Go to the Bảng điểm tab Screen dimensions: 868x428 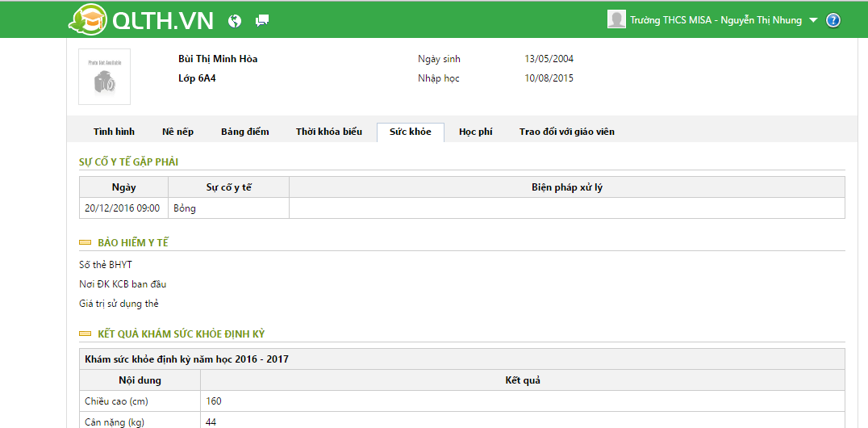coord(244,132)
